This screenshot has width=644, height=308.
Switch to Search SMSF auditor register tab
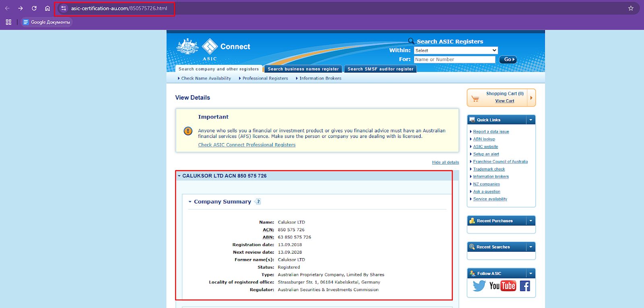point(380,69)
